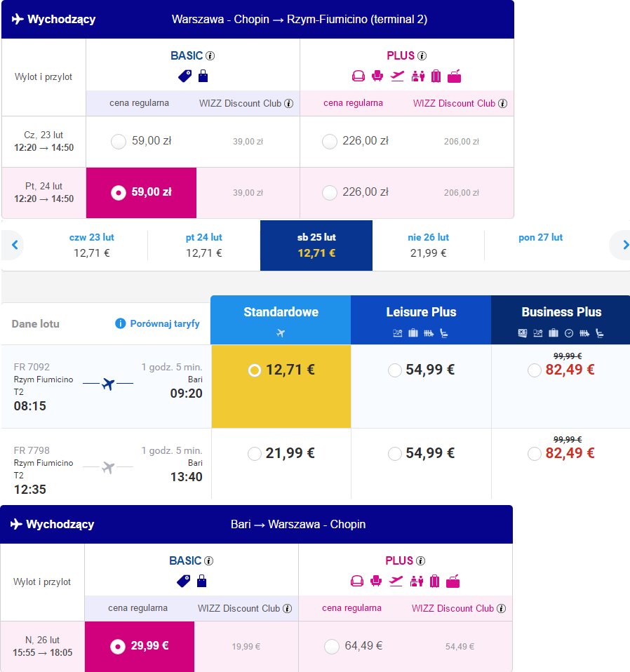
Task: Show earlier dates with the left chevron
Action: click(15, 245)
